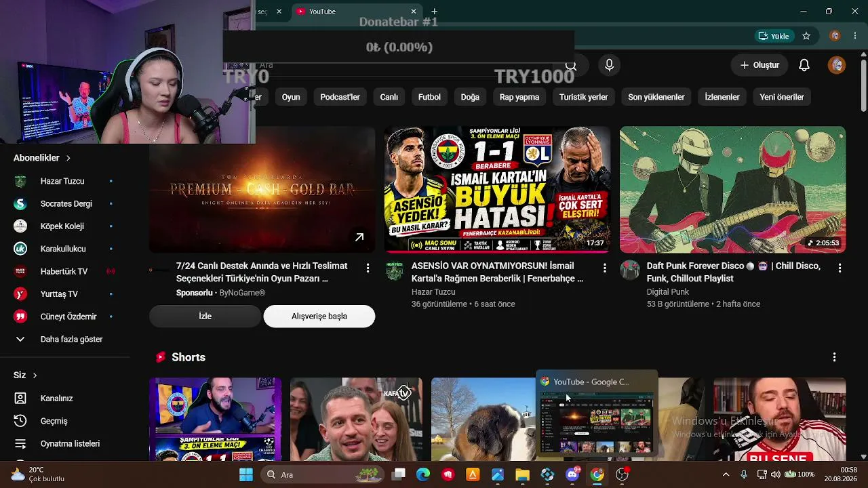Open the Karakullukcu channel avatar
The width and height of the screenshot is (868, 488).
coord(20,249)
